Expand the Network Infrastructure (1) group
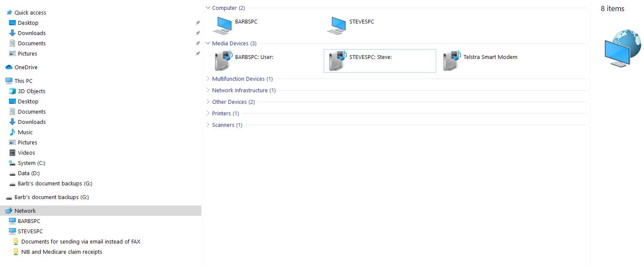 pyautogui.click(x=208, y=90)
